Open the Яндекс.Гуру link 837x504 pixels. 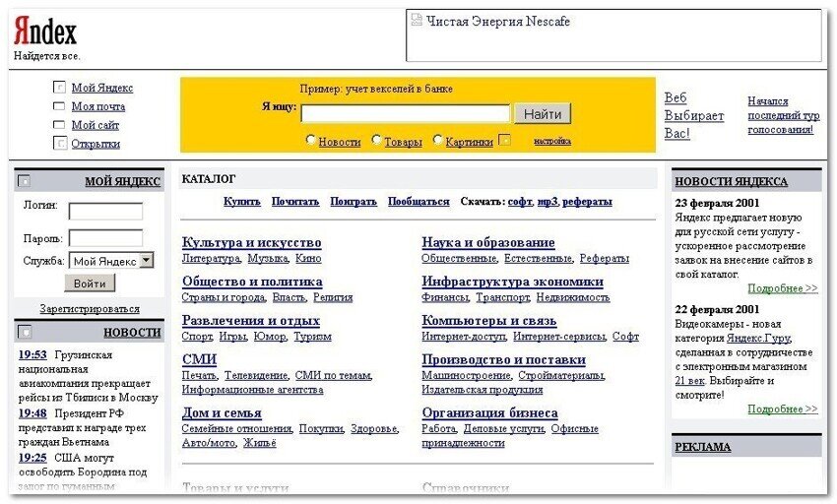pyautogui.click(x=758, y=338)
